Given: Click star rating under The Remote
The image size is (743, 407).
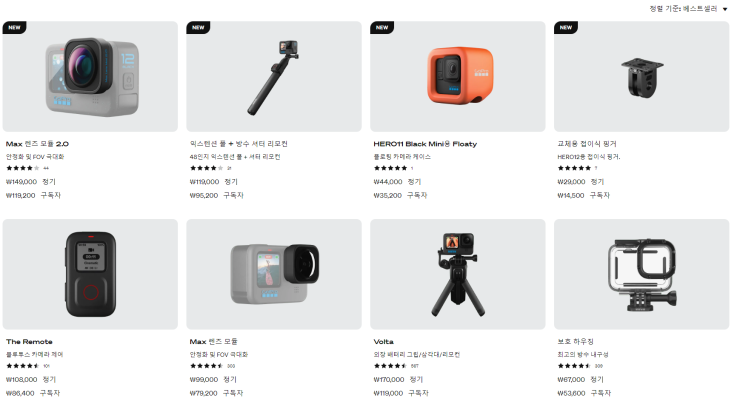Looking at the screenshot, I should point(22,366).
